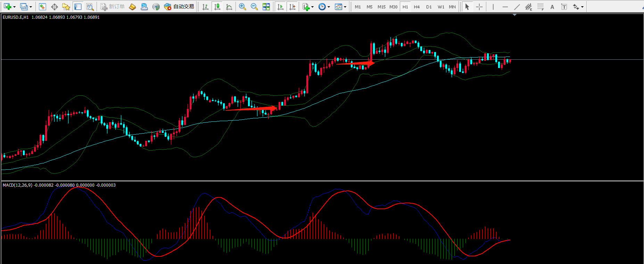Select the arrow cursor tool
This screenshot has width=644, height=264.
[x=467, y=7]
